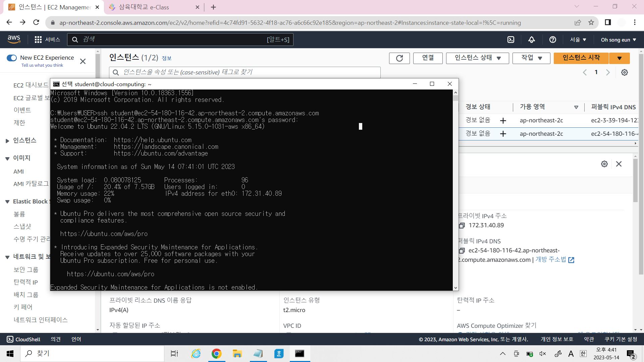The width and height of the screenshot is (644, 362).
Task: Open CloudShell icon in top navigation bar
Action: [x=511, y=40]
